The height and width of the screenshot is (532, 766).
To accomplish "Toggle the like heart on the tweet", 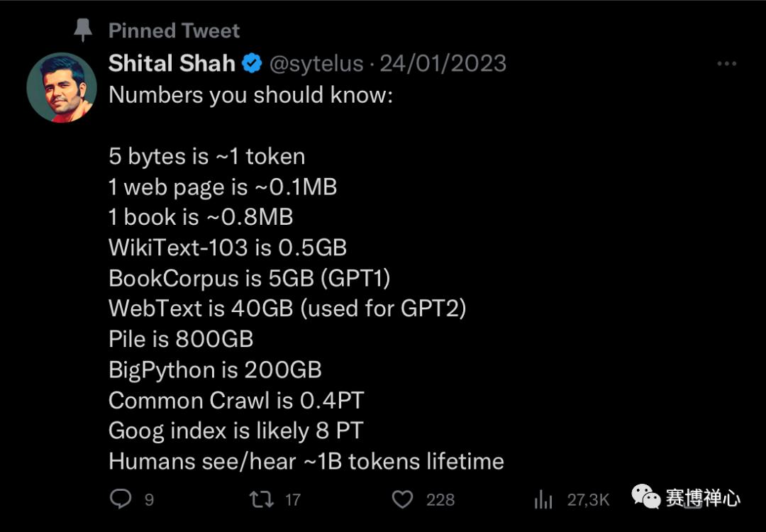I will (402, 499).
